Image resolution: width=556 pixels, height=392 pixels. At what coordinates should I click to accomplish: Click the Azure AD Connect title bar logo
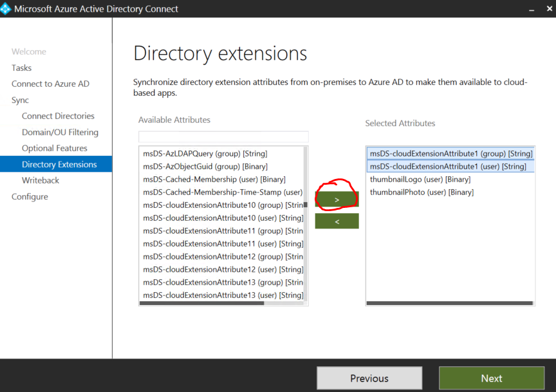click(x=5, y=8)
